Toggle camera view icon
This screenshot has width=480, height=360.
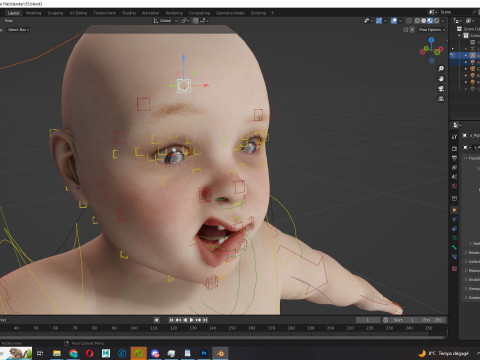pos(441,89)
